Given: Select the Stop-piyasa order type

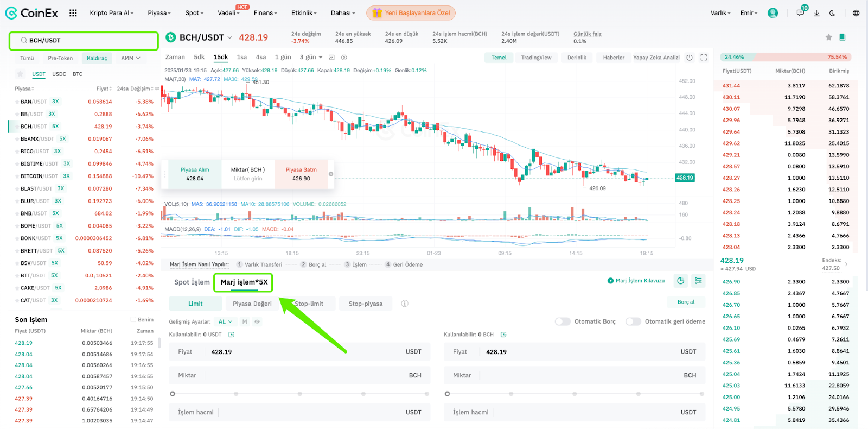Looking at the screenshot, I should click(365, 304).
